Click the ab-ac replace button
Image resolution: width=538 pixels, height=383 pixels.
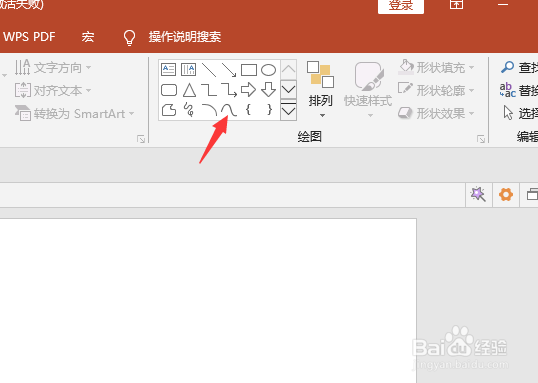(507, 90)
